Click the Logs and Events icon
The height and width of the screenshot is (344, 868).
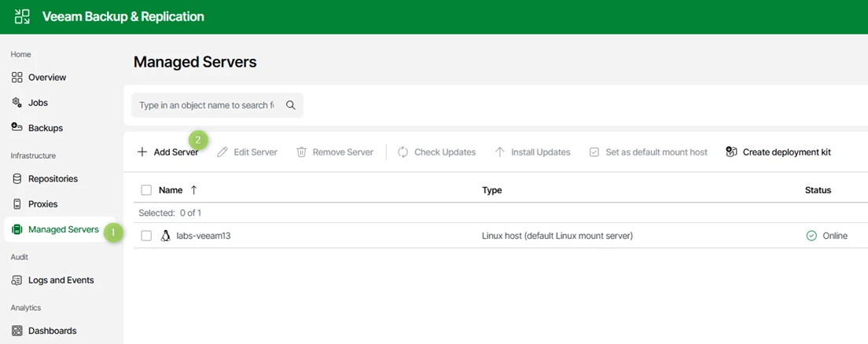click(17, 280)
